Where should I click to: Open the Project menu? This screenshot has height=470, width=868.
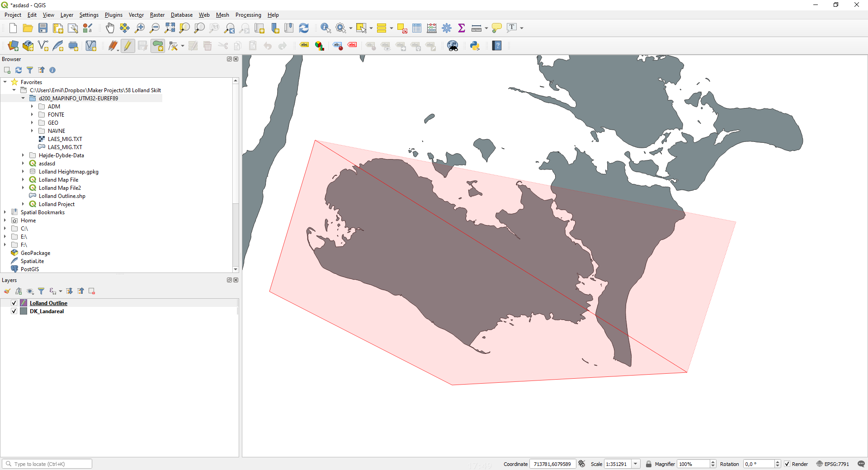(13, 15)
